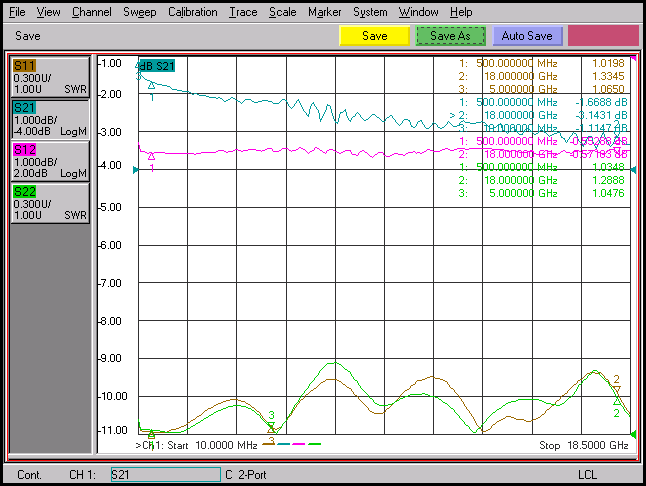Open the Trace menu
The width and height of the screenshot is (646, 486).
click(243, 12)
